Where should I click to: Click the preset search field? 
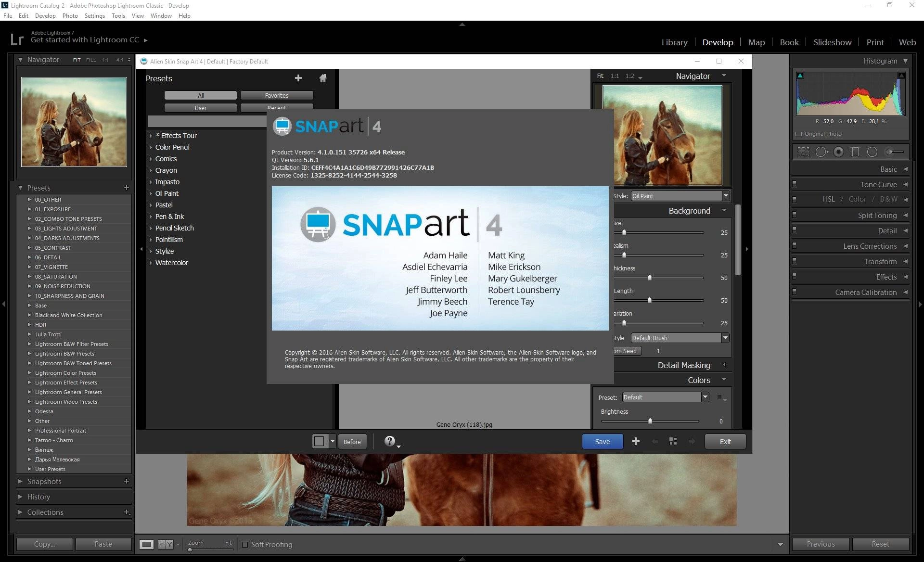coord(207,121)
